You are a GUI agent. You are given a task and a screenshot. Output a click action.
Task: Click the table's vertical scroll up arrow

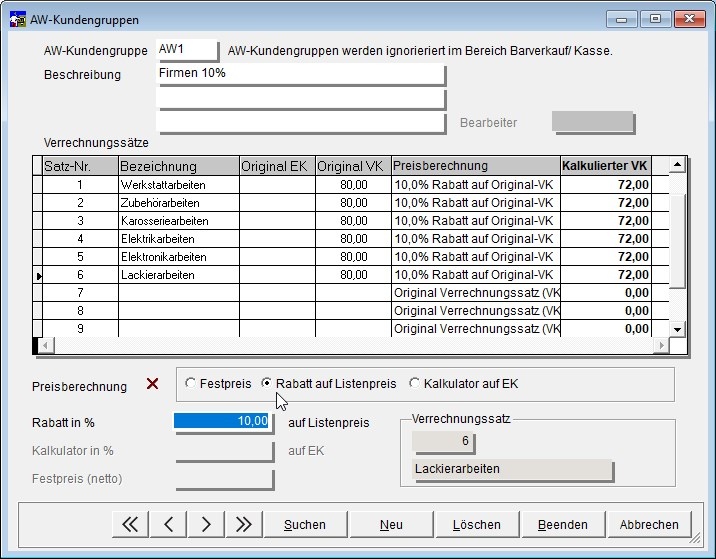pos(677,164)
